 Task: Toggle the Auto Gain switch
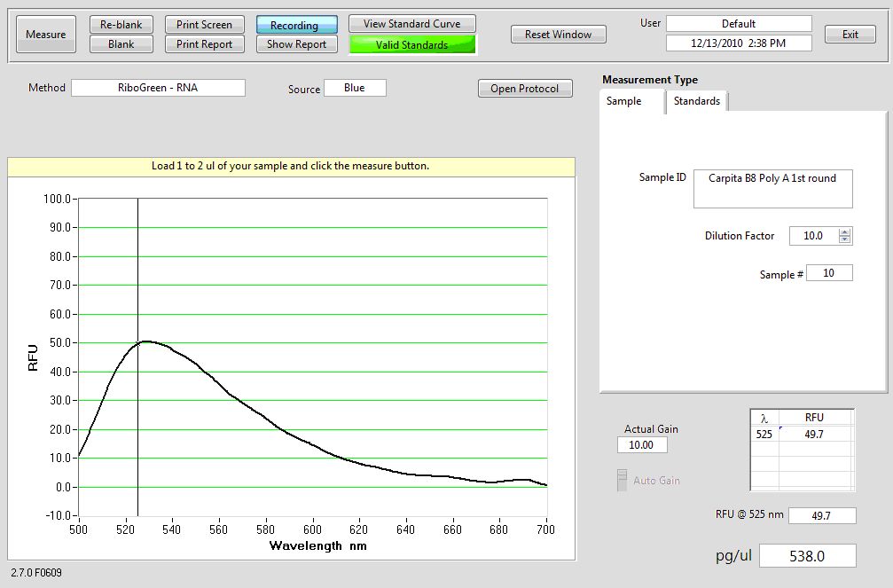tap(623, 480)
